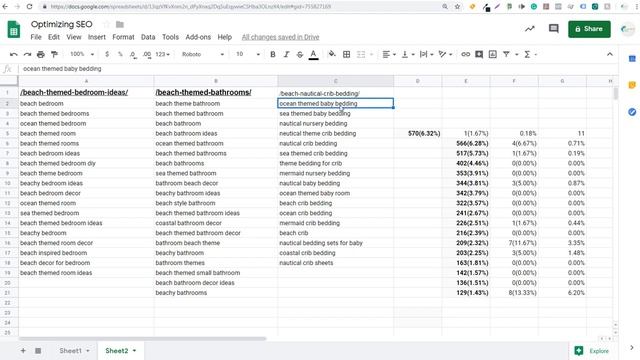Open the Add-ons menu
640x360 pixels.
pyautogui.click(x=198, y=37)
